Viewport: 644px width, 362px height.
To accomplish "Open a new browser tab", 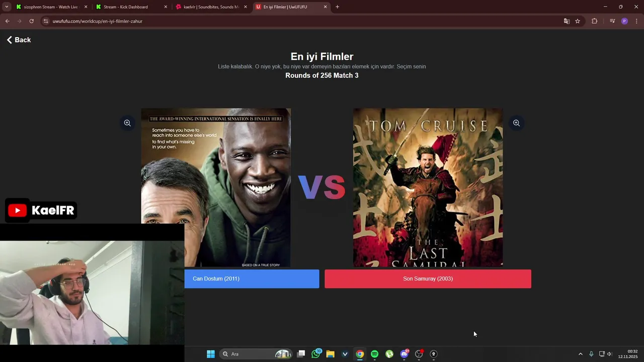I will [x=337, y=7].
